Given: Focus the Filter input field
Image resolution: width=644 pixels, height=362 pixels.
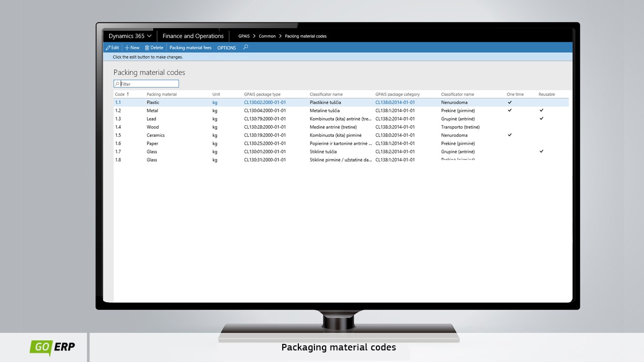Looking at the screenshot, I should [x=146, y=84].
